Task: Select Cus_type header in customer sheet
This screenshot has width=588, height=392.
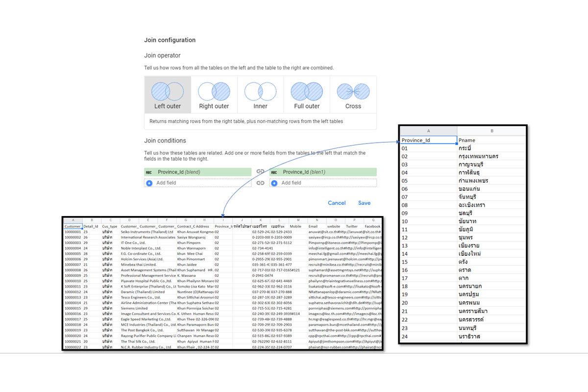Action: click(x=110, y=226)
